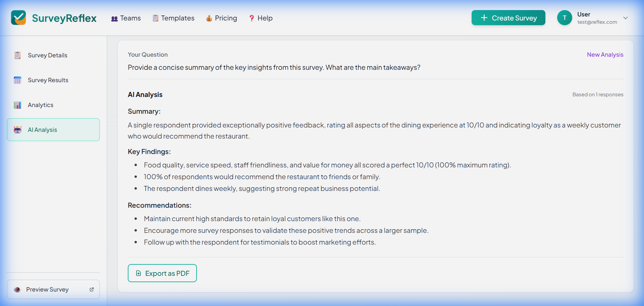Expand the user account dropdown chevron
Screen dimensions: 644x306
[626, 18]
